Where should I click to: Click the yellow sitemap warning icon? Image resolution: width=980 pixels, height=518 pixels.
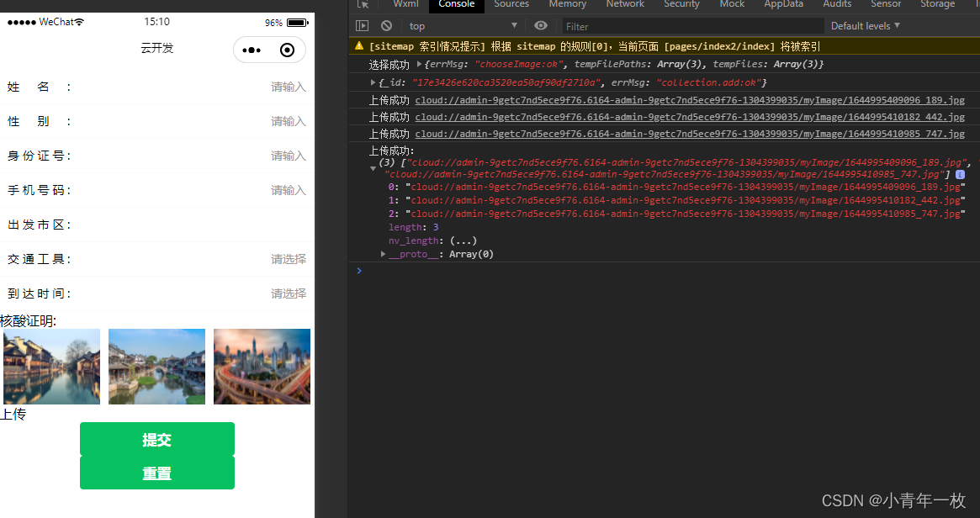point(359,47)
